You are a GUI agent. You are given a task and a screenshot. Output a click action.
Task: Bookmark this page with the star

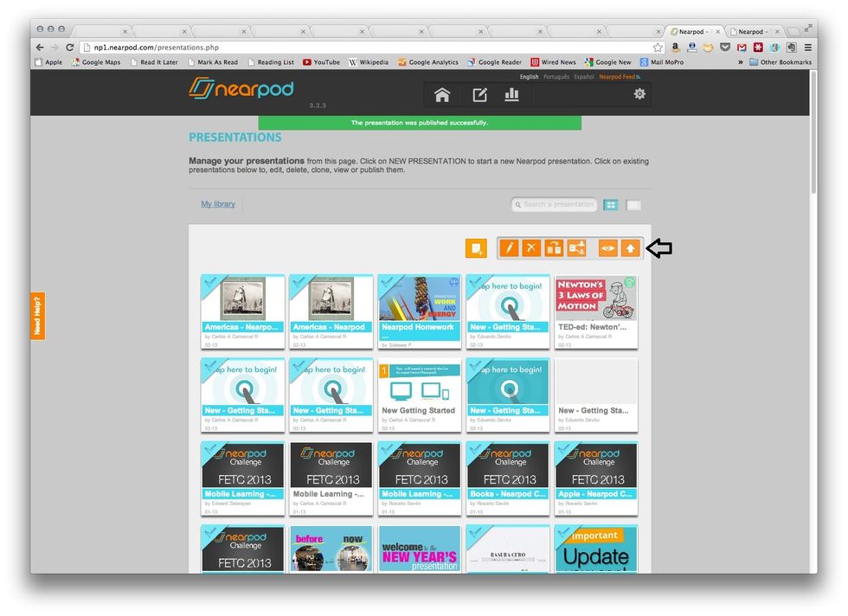658,48
